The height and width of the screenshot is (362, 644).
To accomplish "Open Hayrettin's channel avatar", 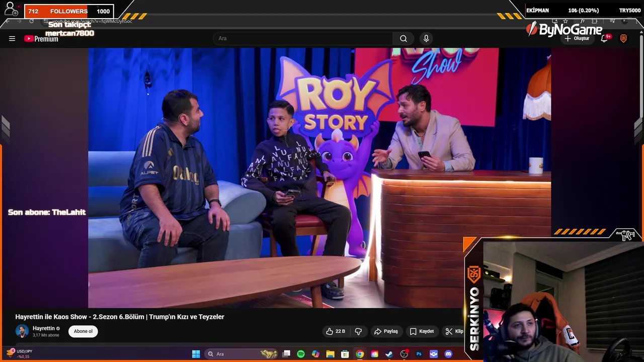I will pos(22,331).
